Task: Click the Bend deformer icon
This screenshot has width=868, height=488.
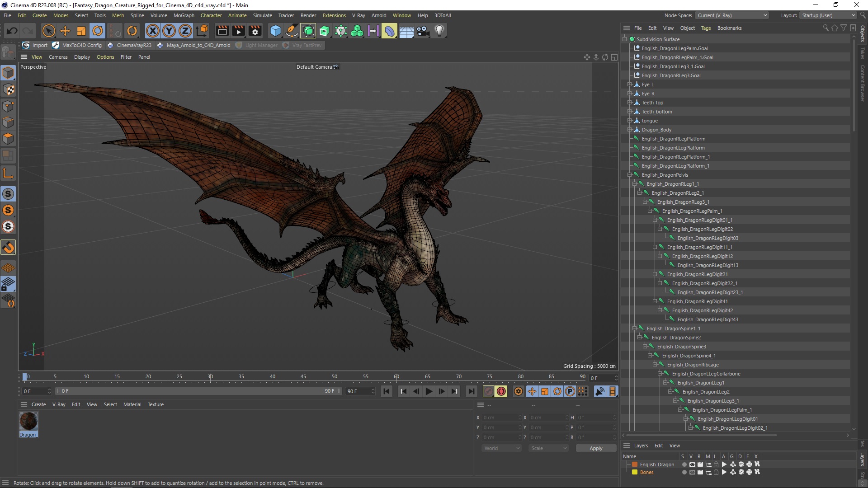Action: (389, 31)
